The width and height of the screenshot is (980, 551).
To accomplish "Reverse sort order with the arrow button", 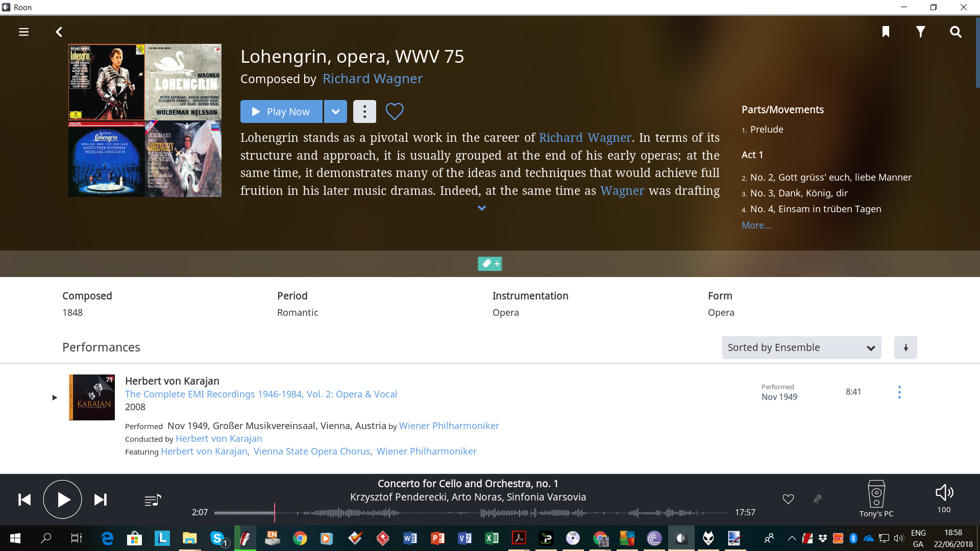I will [x=905, y=347].
